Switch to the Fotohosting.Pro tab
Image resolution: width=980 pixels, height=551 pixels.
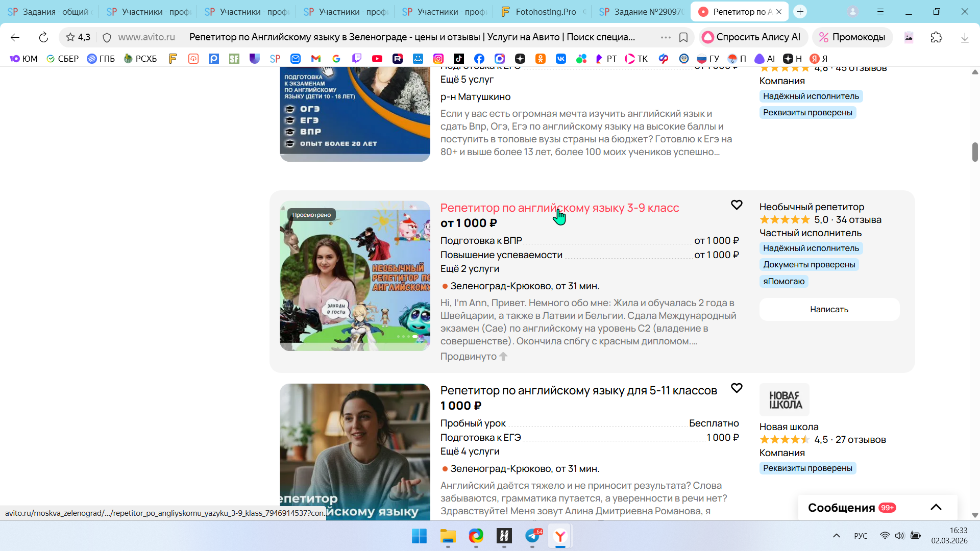542,11
